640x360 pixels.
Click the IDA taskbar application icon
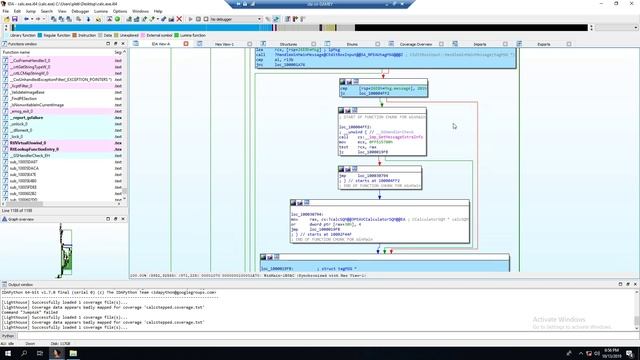56,353
